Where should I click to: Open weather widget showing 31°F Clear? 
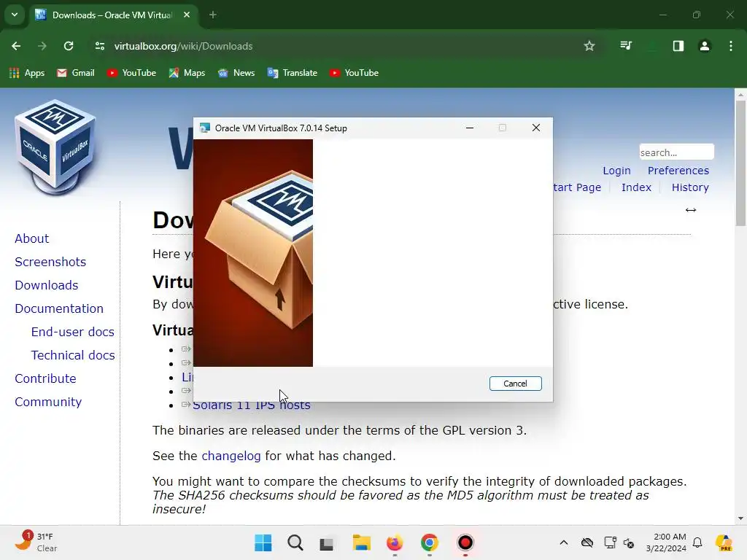(x=36, y=542)
